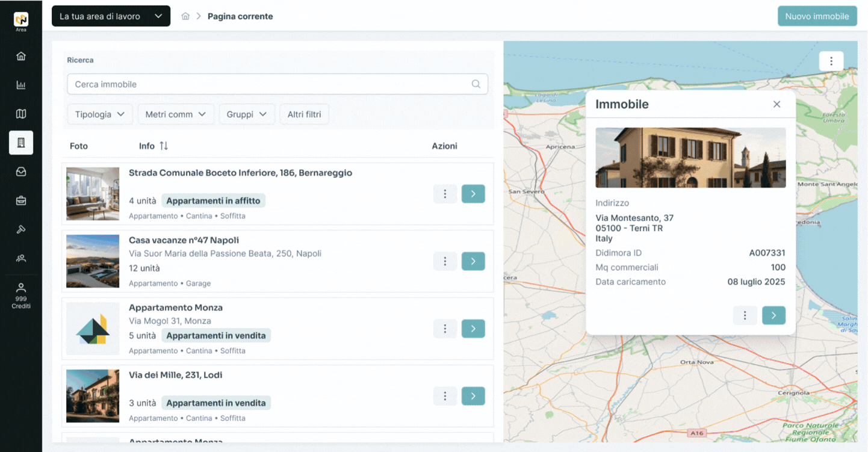The width and height of the screenshot is (868, 452).
Task: Click the Altri filtri button
Action: [304, 114]
